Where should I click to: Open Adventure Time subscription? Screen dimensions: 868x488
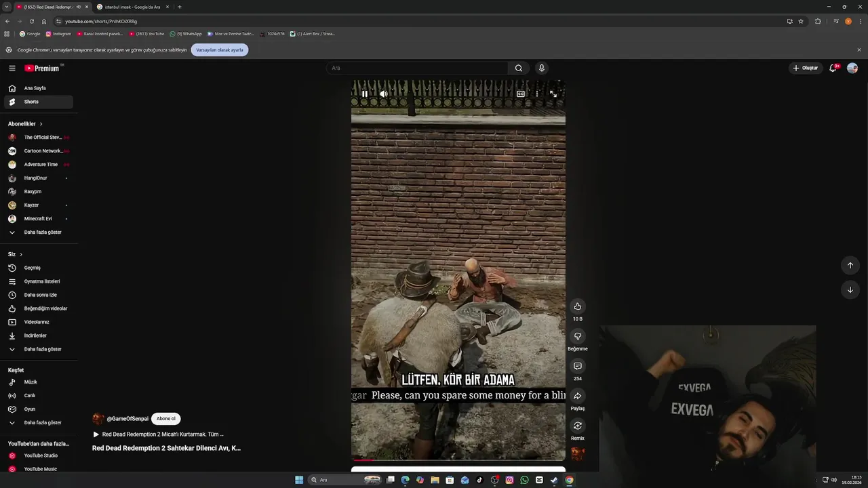(39, 165)
